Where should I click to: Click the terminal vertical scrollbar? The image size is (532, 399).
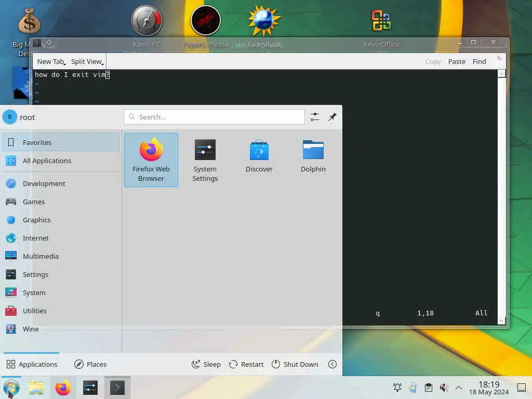[x=501, y=197]
